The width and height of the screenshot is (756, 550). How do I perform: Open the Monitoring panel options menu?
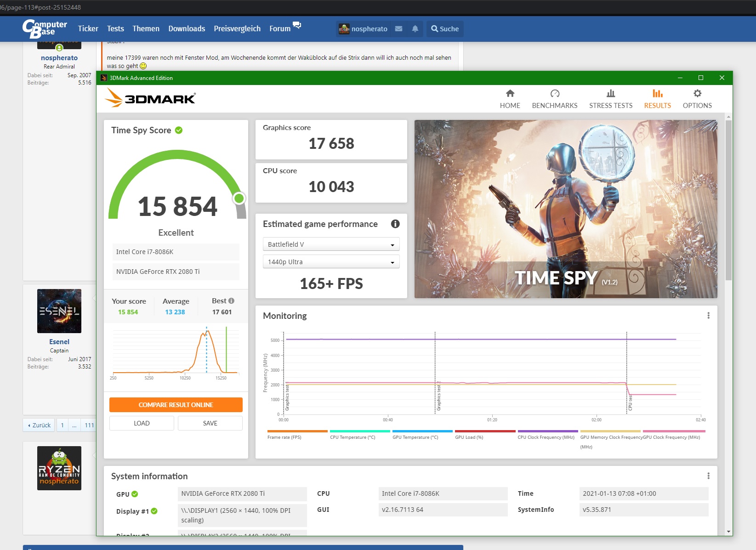click(x=708, y=316)
